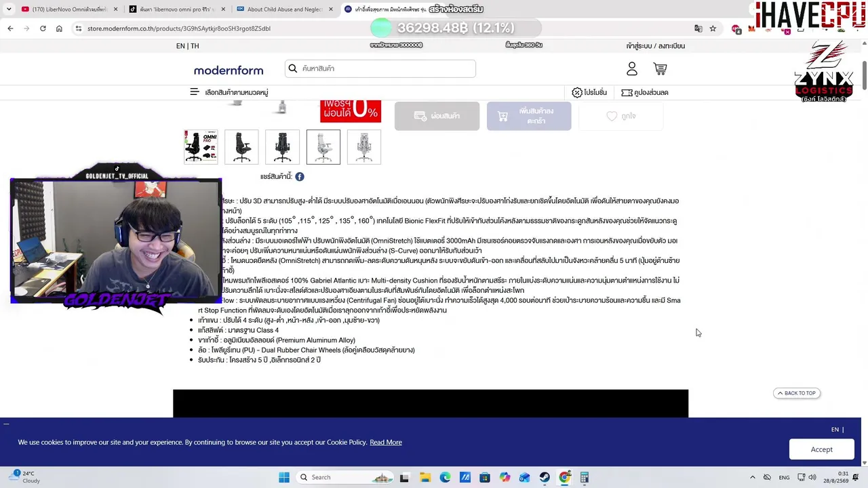868x488 pixels.
Task: Close the TikTok libernovo tab
Action: pos(222,9)
